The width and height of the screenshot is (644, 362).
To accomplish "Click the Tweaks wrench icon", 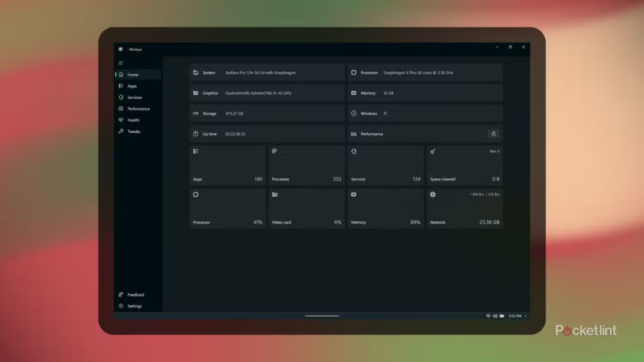I will click(121, 131).
